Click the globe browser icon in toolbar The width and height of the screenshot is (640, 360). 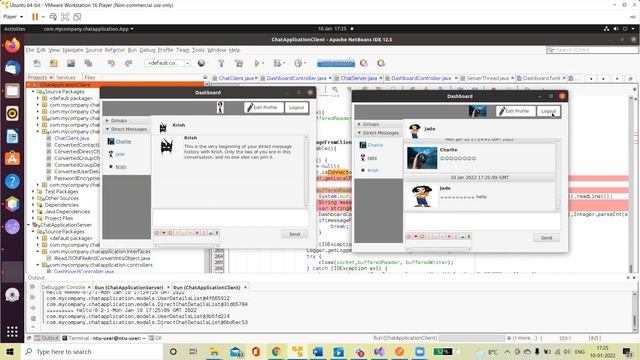tap(201, 63)
